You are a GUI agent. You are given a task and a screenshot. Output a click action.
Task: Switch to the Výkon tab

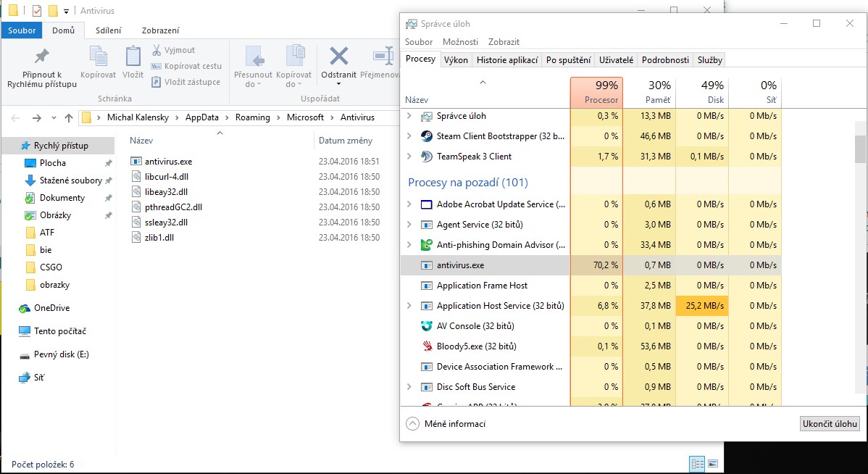point(456,60)
